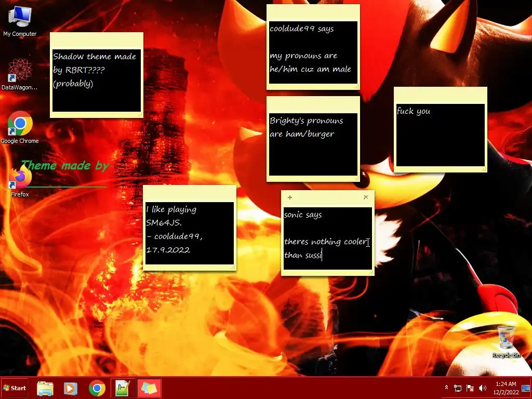Click the 'theres nothing cooler' line
This screenshot has width=532, height=399.
point(326,242)
